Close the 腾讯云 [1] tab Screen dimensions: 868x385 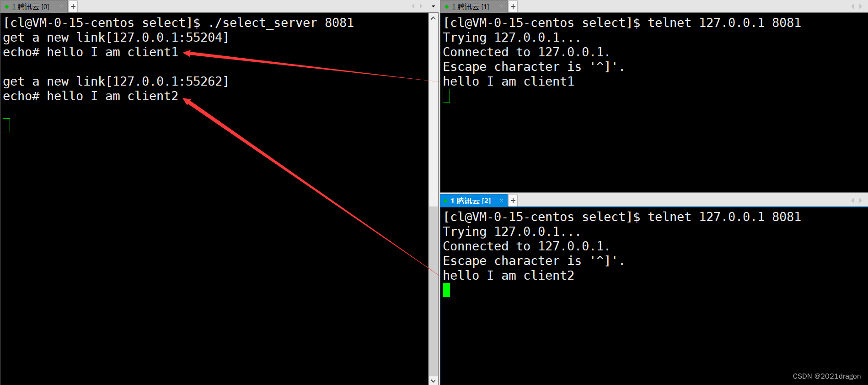501,6
